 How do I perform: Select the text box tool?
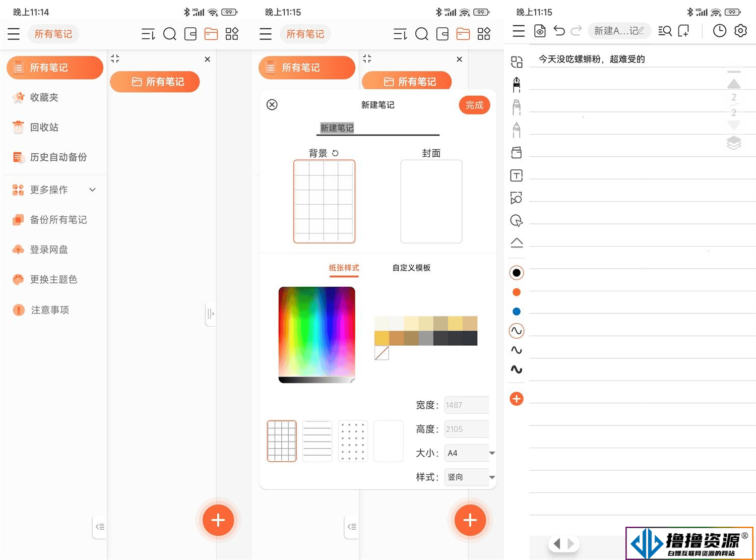tap(516, 175)
